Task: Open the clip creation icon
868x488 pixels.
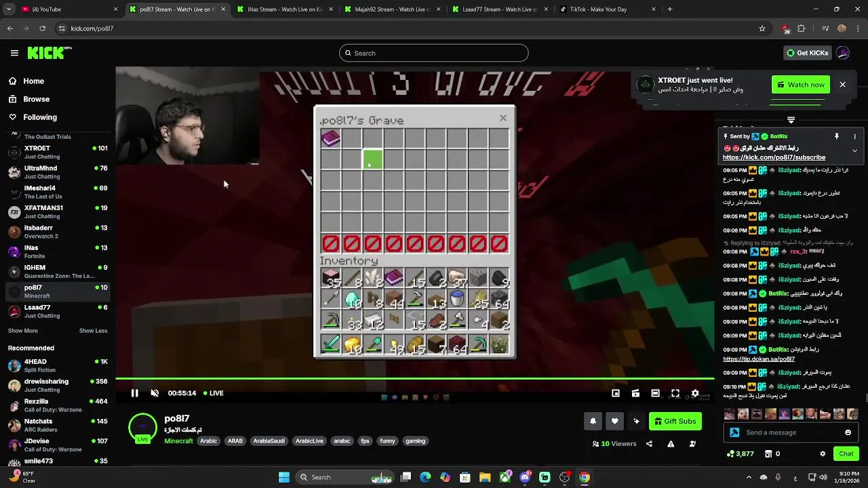Action: 635,393
